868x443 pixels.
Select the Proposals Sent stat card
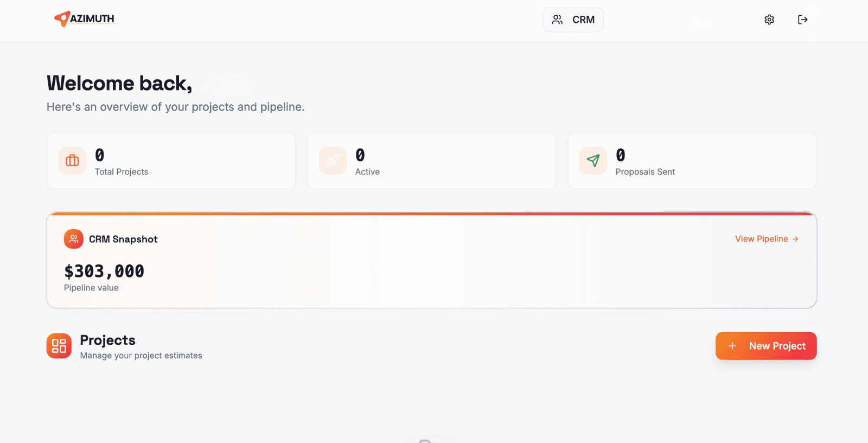pos(691,161)
